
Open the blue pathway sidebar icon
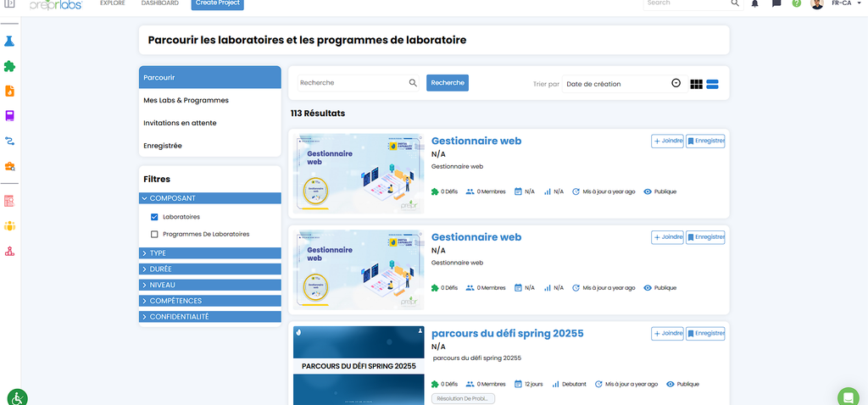click(9, 141)
